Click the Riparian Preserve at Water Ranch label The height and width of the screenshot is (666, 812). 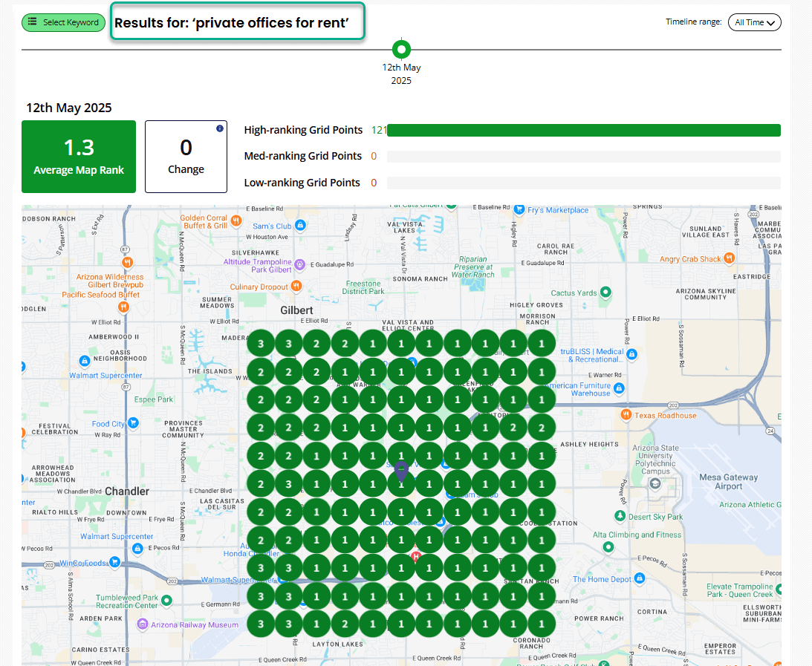[472, 267]
